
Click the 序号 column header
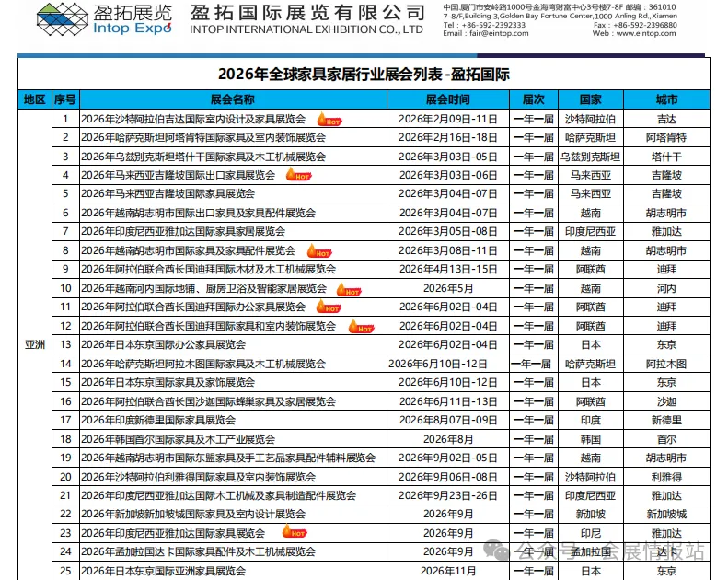pos(65,99)
